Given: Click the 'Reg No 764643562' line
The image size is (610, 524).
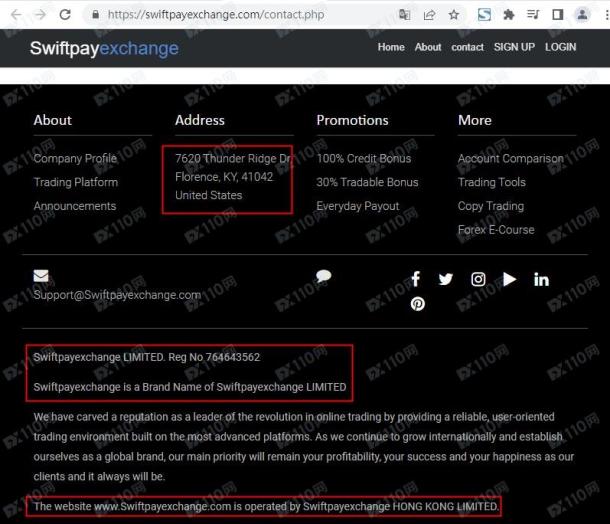Looking at the screenshot, I should [x=146, y=357].
